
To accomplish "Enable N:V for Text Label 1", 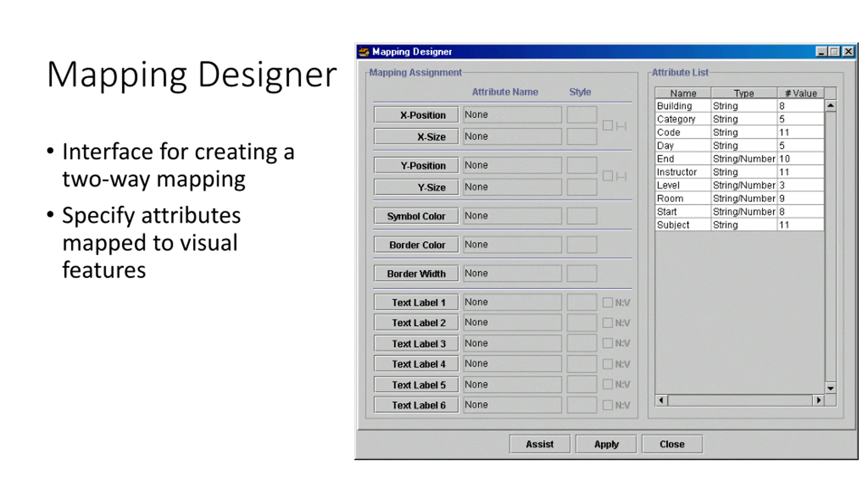I will (608, 302).
